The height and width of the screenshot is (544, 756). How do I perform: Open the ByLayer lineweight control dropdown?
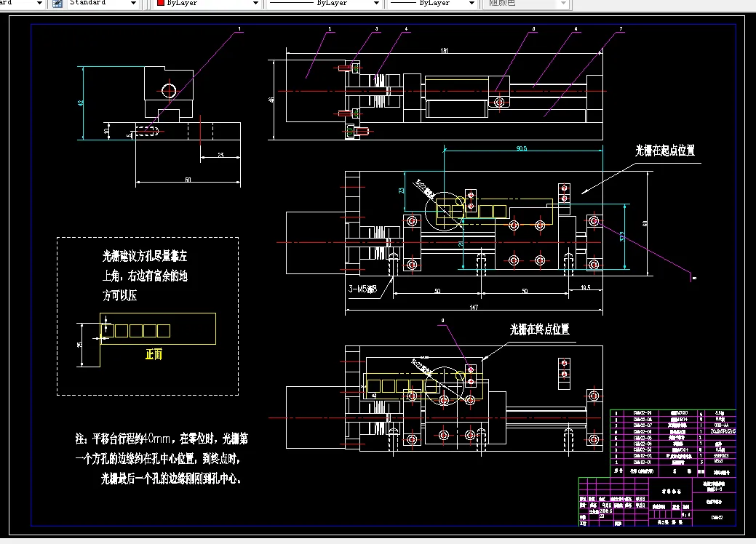click(x=471, y=4)
